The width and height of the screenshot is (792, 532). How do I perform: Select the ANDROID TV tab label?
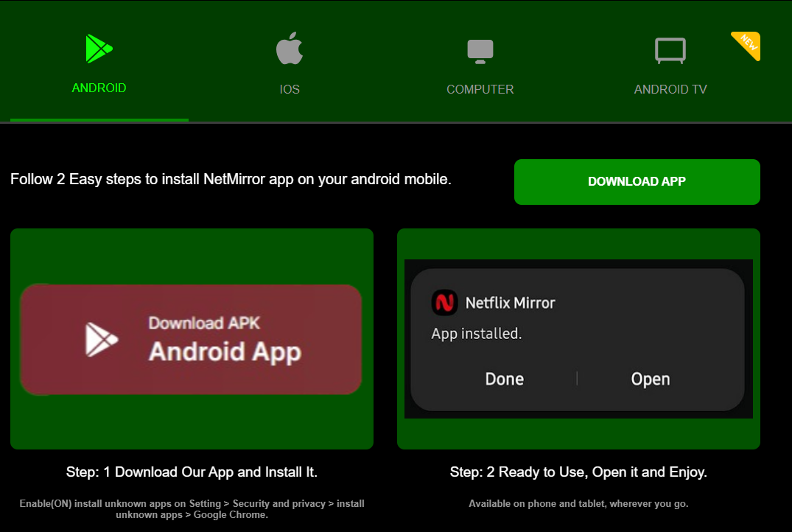click(670, 89)
